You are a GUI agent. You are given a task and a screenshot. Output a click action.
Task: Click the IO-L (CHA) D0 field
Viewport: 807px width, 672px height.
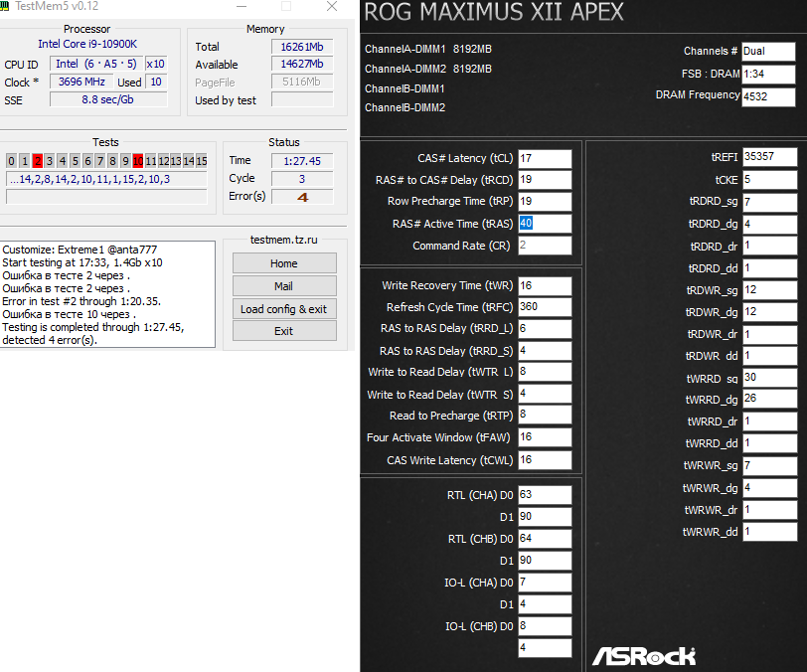point(545,583)
